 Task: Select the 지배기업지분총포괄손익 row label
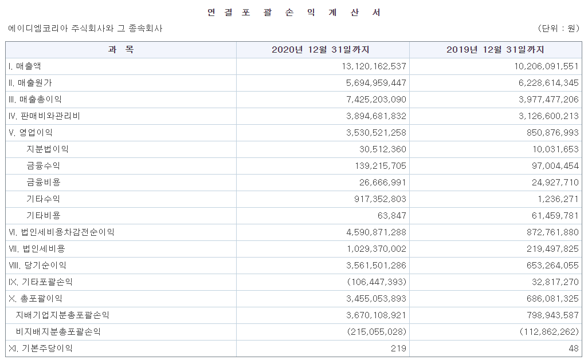point(62,315)
